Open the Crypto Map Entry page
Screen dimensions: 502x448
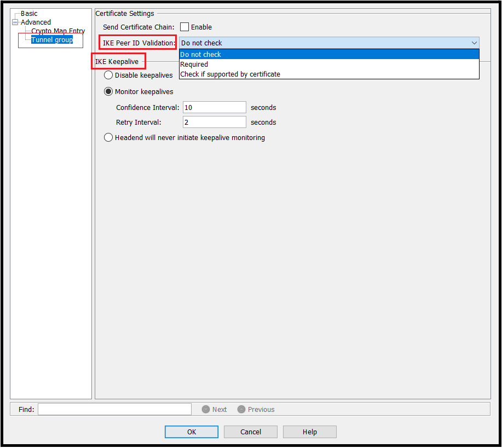(58, 31)
